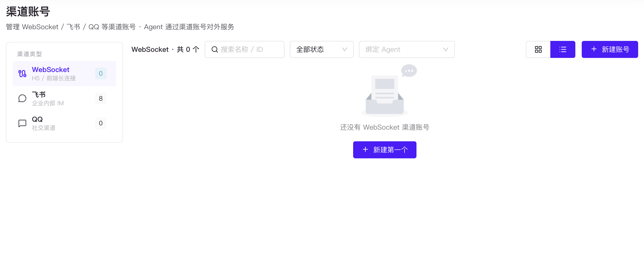Click the QQ message square icon
The image size is (644, 255).
(22, 123)
